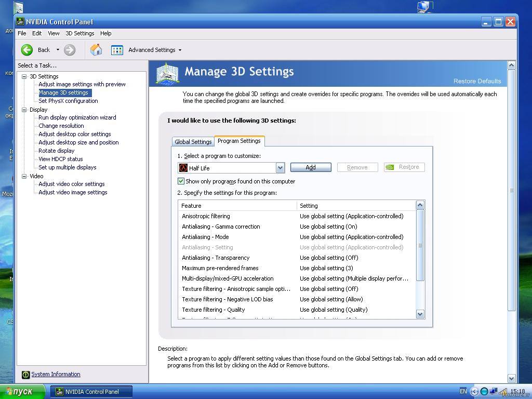Open the File menu
Viewport: 532px width, 399px height.
22,33
